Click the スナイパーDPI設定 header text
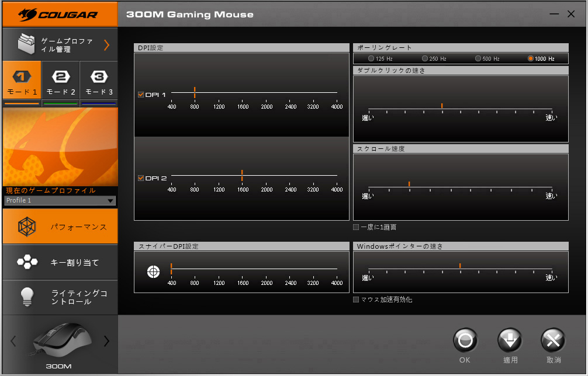This screenshot has height=376, width=588. (x=168, y=246)
